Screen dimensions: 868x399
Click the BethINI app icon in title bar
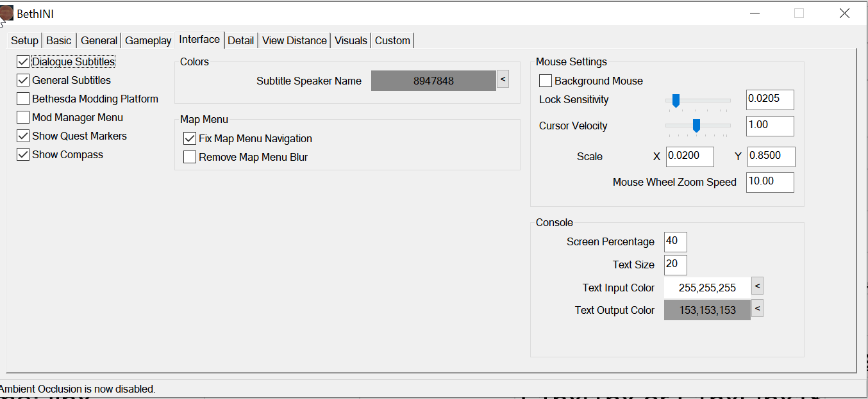tap(7, 13)
